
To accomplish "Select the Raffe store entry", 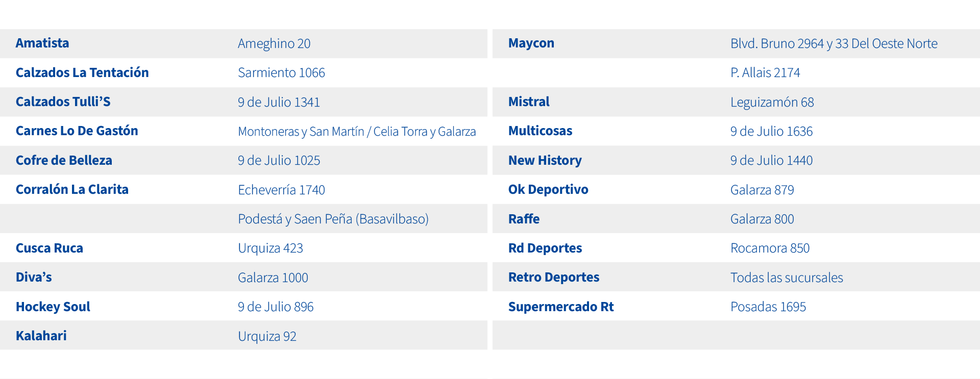I will pos(524,219).
